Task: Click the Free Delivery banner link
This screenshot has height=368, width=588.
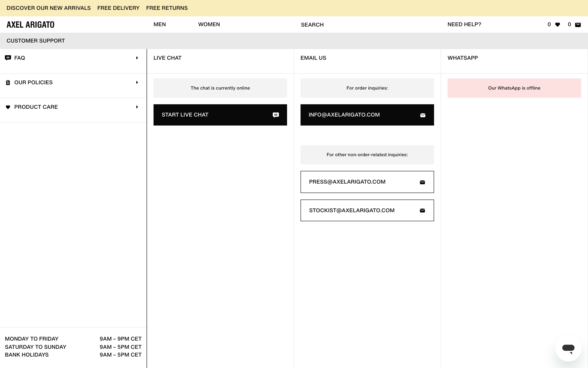Action: [x=118, y=8]
